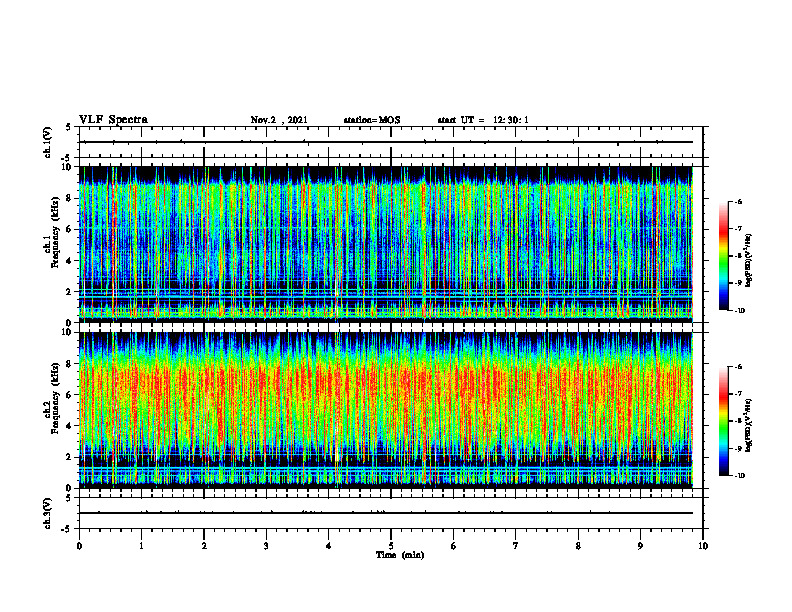792x612 pixels.
Task: Click the ch.2 frequency axis "6" tick label
Action: [x=69, y=395]
